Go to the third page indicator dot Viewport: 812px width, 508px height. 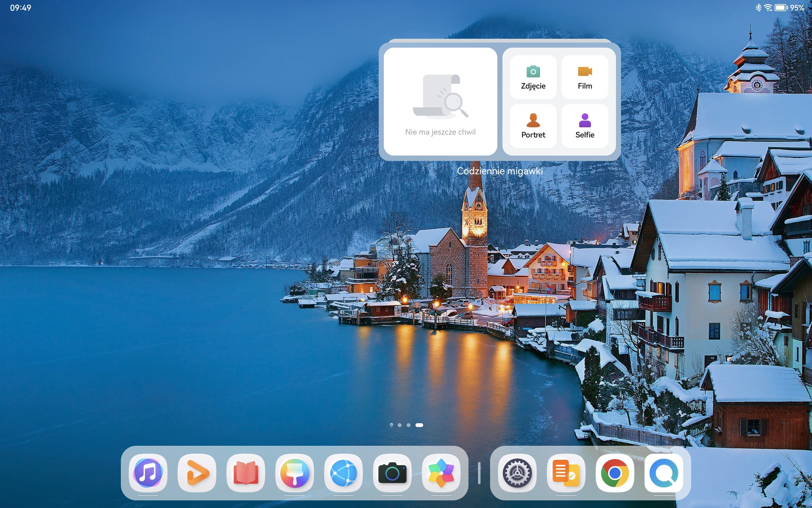(408, 425)
